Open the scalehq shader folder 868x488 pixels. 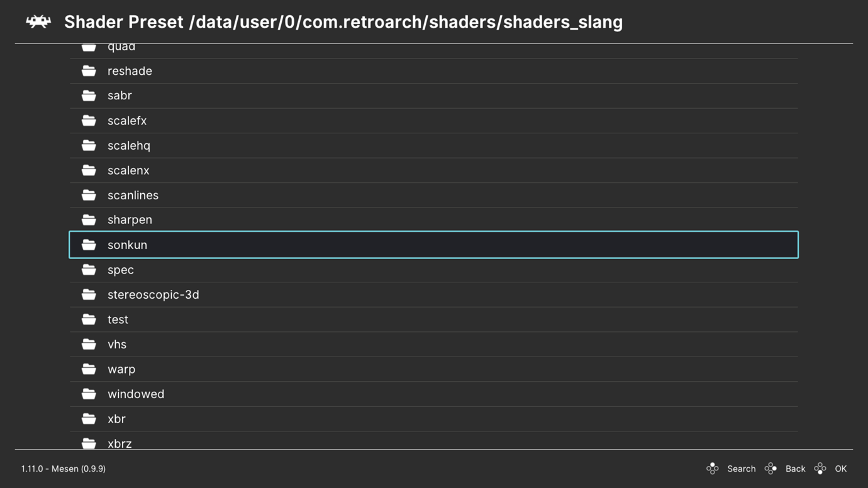coord(129,145)
